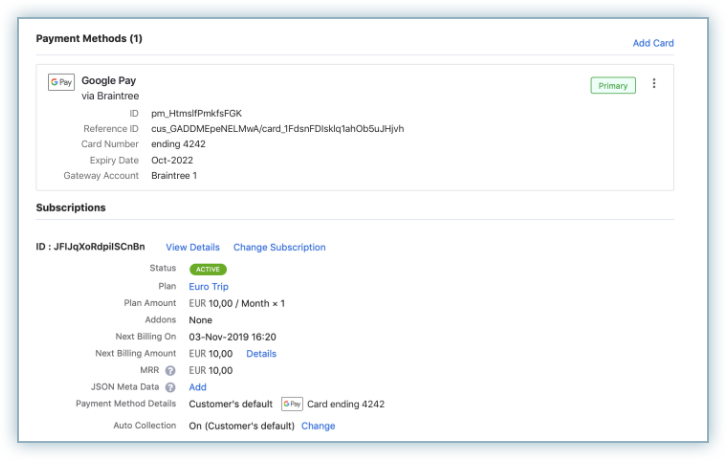Click the Payment Methods (1) heading
This screenshot has width=726, height=460.
tap(89, 38)
